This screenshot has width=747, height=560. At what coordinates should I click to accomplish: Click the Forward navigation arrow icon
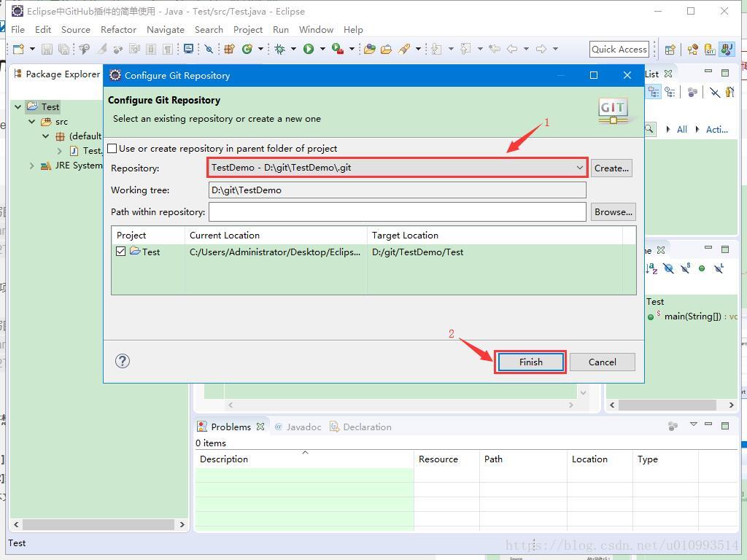pyautogui.click(x=541, y=49)
